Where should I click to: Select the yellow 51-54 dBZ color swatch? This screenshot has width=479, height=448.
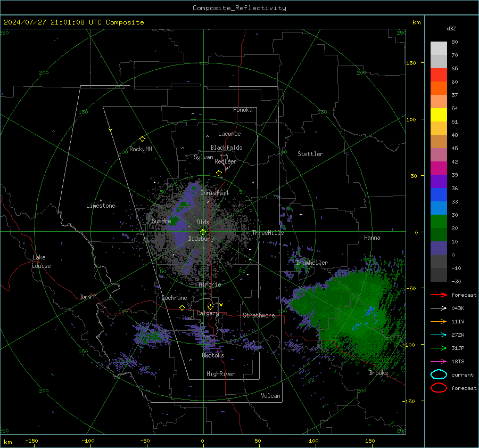pos(439,115)
